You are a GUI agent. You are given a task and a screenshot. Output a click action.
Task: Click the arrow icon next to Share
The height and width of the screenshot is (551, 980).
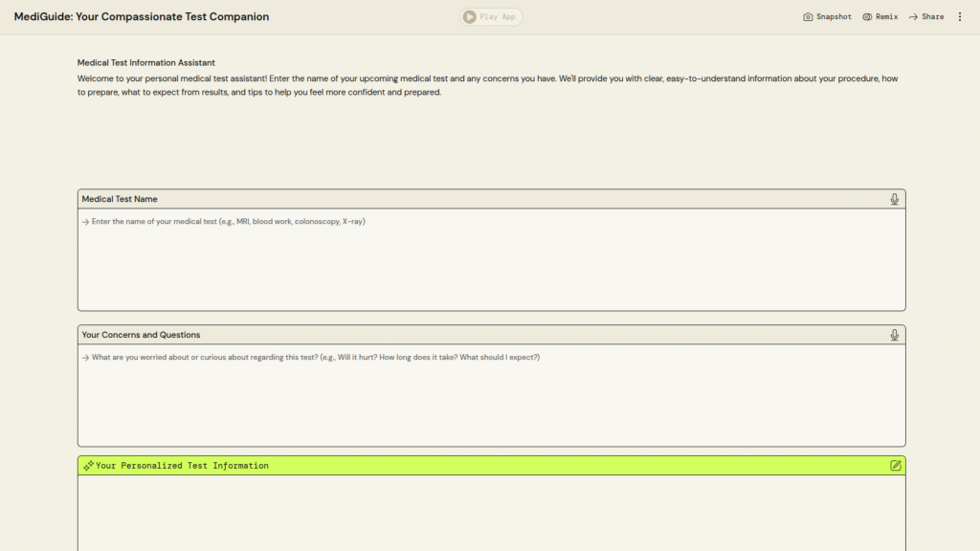click(913, 17)
